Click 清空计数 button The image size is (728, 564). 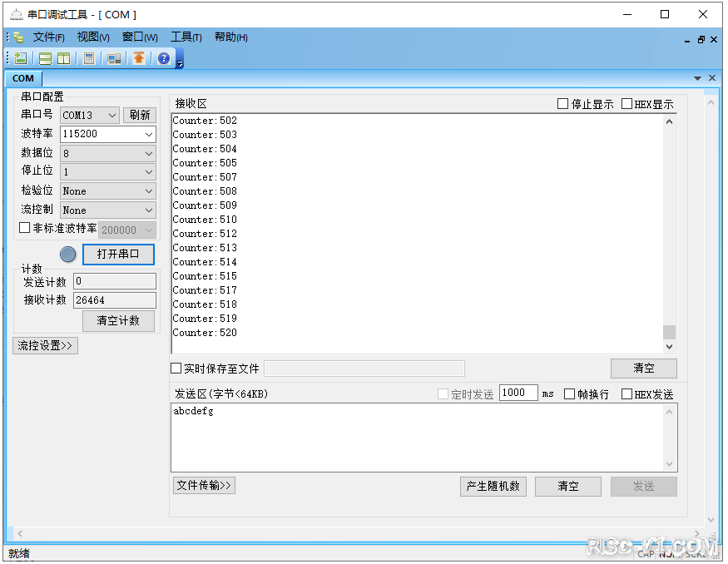pos(118,321)
